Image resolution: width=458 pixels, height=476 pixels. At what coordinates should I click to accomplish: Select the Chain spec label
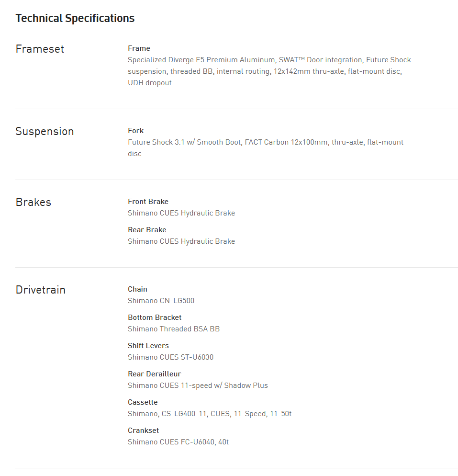pyautogui.click(x=137, y=289)
